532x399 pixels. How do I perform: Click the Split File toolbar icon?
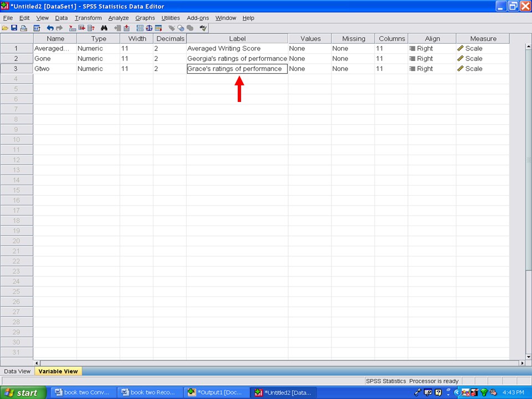[x=140, y=28]
